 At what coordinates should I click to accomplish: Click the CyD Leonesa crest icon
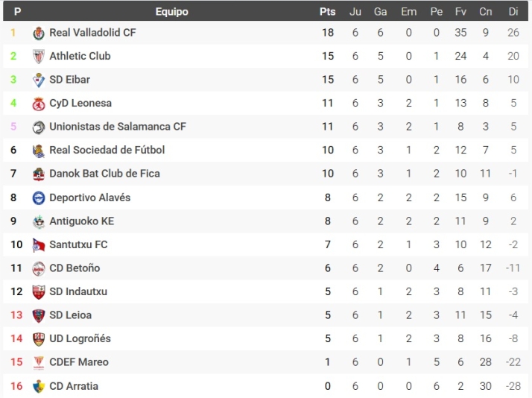click(x=39, y=104)
